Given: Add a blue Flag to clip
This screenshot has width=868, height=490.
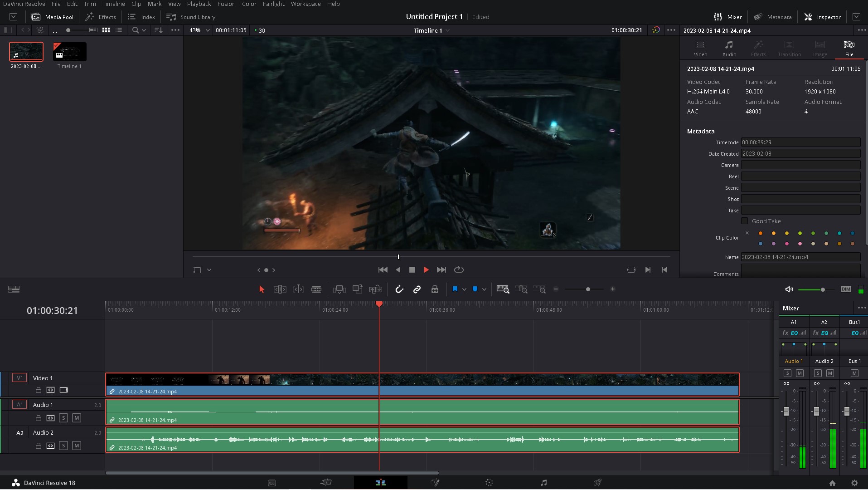Looking at the screenshot, I should [455, 289].
